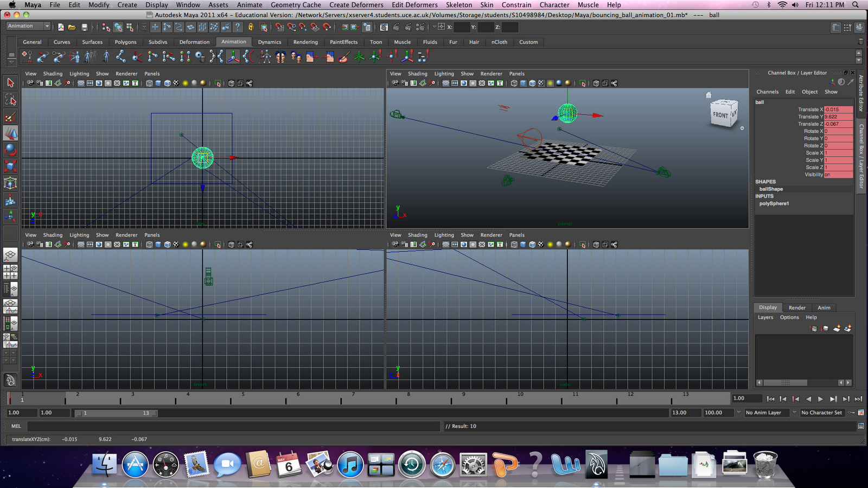Enable snap to points magnet icon
Image resolution: width=868 pixels, height=488 pixels.
coord(303,27)
